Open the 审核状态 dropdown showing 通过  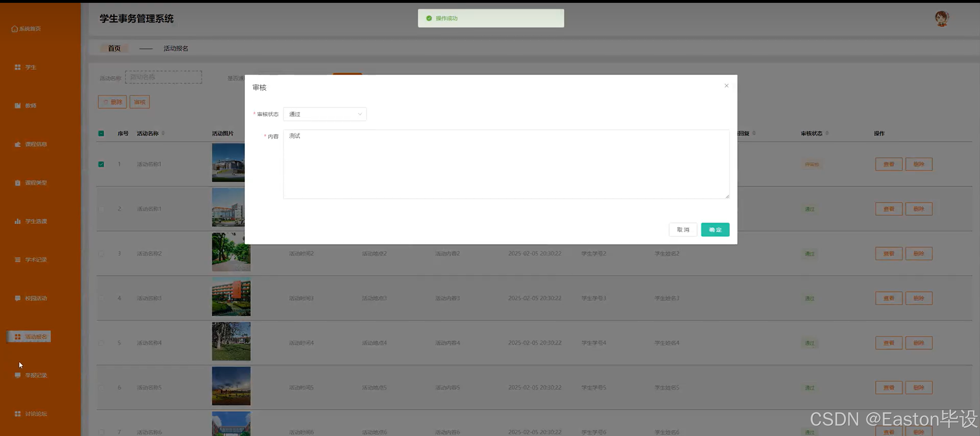click(324, 114)
